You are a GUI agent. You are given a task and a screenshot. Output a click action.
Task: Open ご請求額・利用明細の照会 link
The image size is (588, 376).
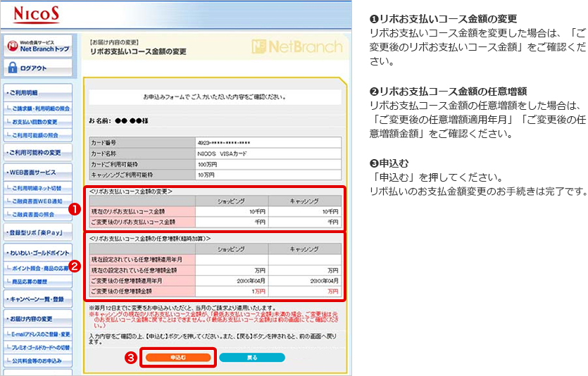40,108
